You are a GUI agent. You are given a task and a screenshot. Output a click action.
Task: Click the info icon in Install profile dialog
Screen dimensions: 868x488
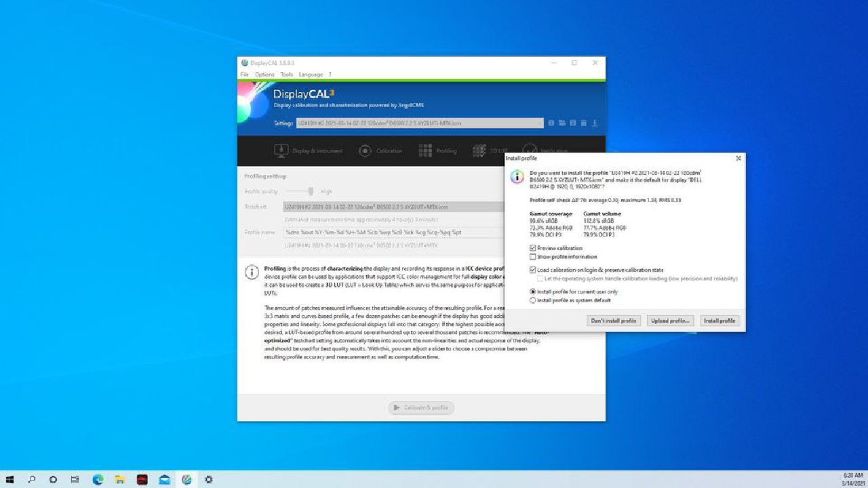[517, 177]
